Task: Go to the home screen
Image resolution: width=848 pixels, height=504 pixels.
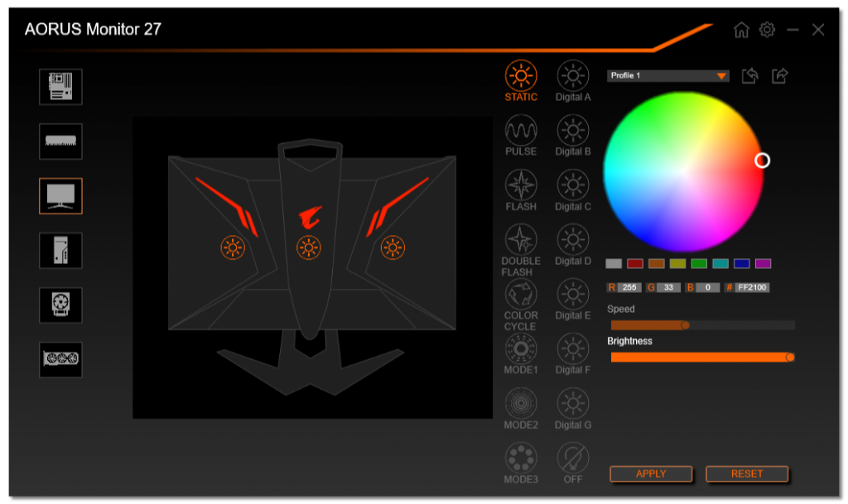Action: click(x=741, y=30)
